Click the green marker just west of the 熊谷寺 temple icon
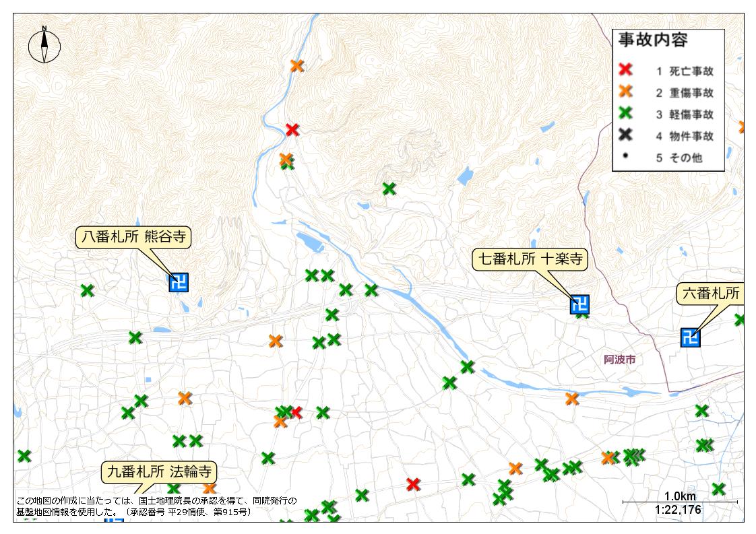756x534 pixels. pyautogui.click(x=87, y=291)
